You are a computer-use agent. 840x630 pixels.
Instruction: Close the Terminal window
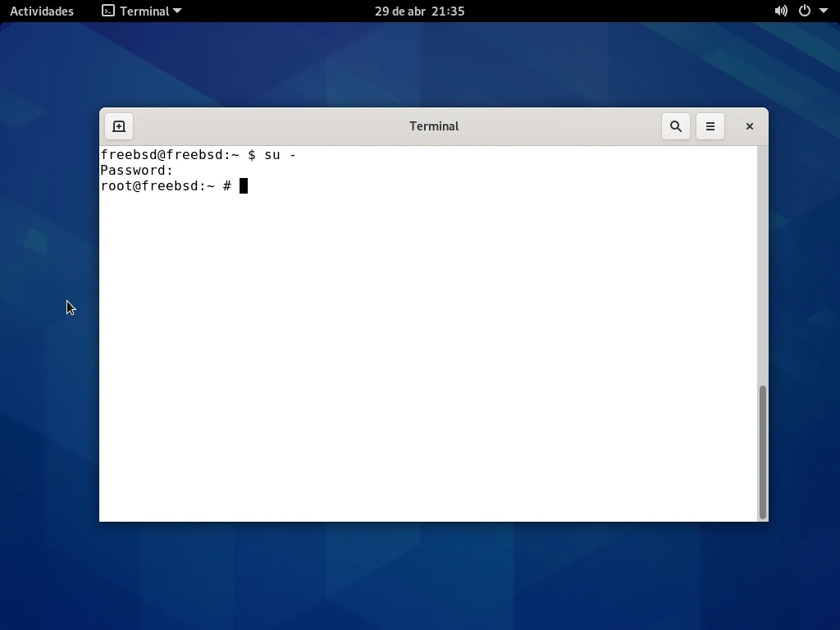(x=749, y=126)
